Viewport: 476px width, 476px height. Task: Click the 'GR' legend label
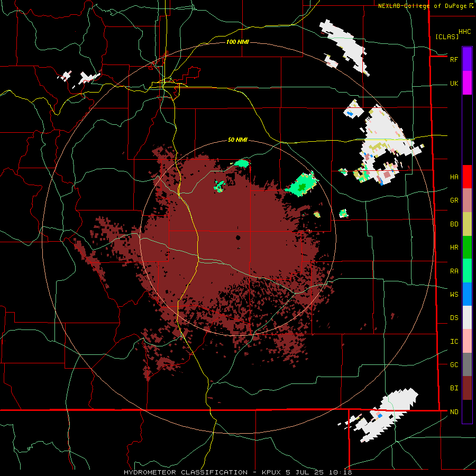[454, 200]
